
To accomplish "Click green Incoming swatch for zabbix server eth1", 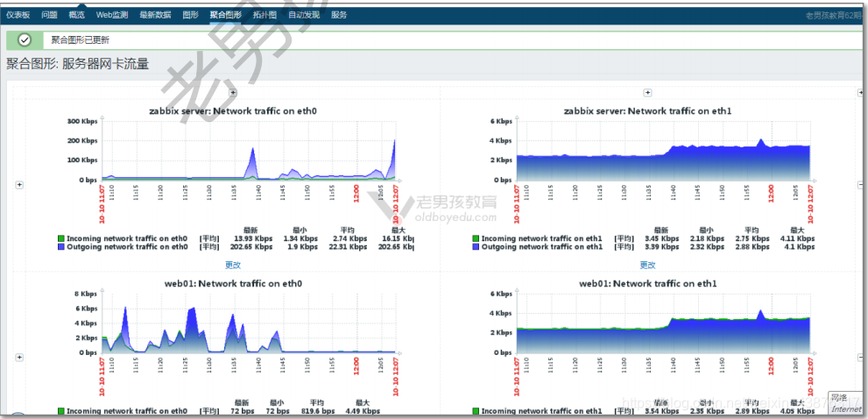I will tap(476, 238).
